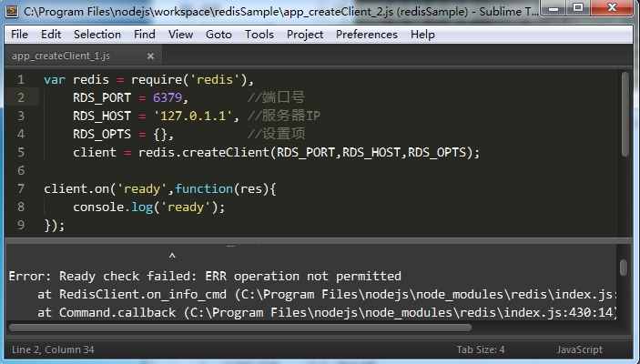
Task: Open the JavaScript syntax selector in status bar
Action: [579, 349]
